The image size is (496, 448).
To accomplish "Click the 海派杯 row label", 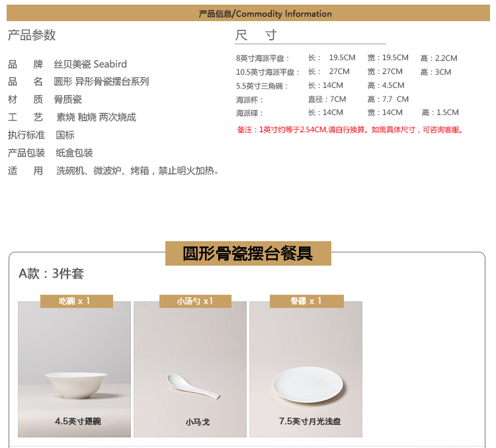I will pos(249,100).
